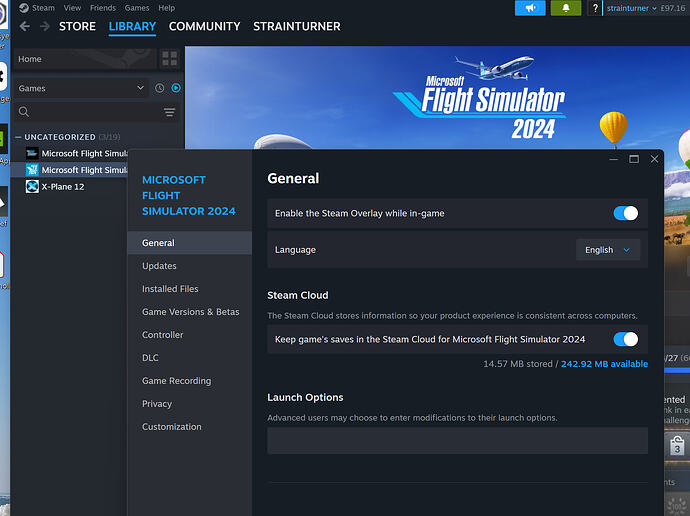This screenshot has height=516, width=690.
Task: Select Installed Files in properties sidebar
Action: [x=190, y=289]
